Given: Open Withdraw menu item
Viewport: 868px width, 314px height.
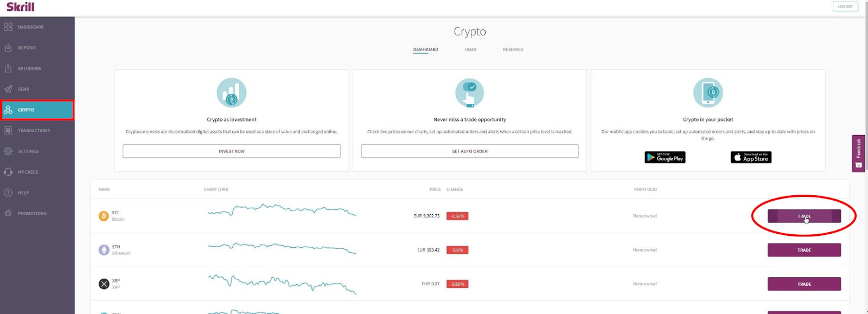Looking at the screenshot, I should [29, 68].
